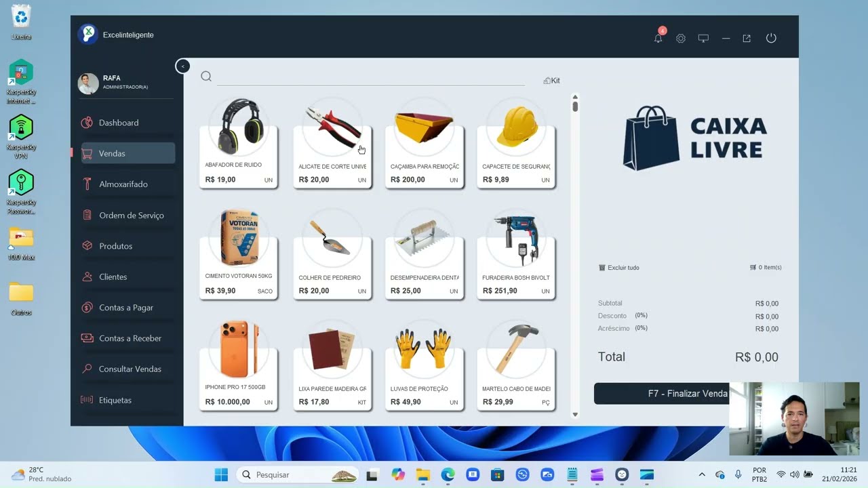Add Alicate de Corte product
The image size is (868, 488).
click(x=332, y=142)
